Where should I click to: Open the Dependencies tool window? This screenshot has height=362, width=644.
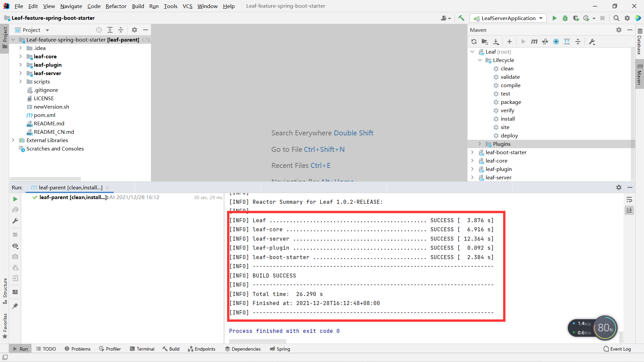pos(243,349)
